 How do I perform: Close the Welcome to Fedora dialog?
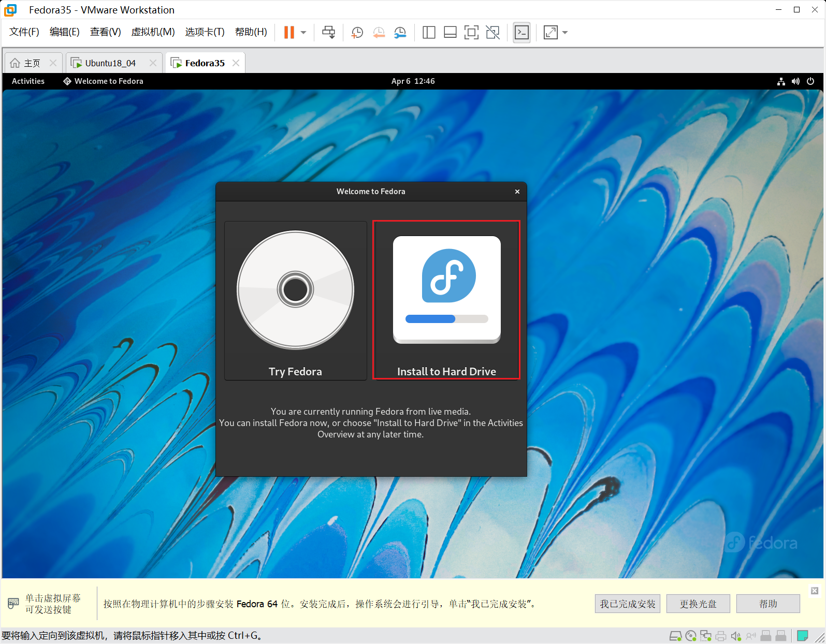pos(517,192)
